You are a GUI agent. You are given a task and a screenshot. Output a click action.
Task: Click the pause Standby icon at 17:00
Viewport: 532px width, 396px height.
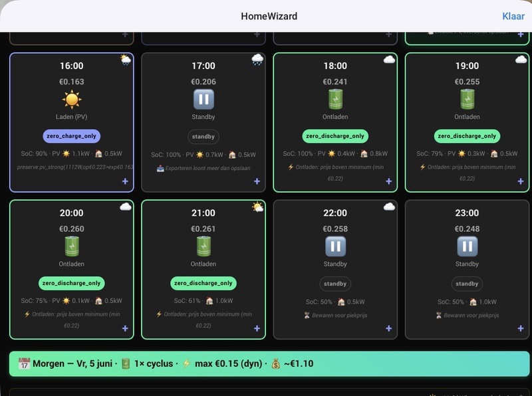pyautogui.click(x=203, y=100)
